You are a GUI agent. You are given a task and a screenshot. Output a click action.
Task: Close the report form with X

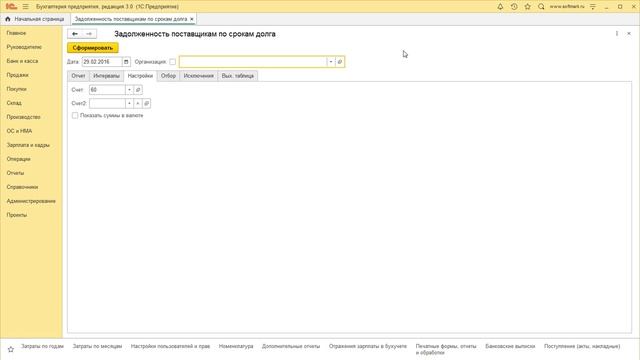[629, 33]
